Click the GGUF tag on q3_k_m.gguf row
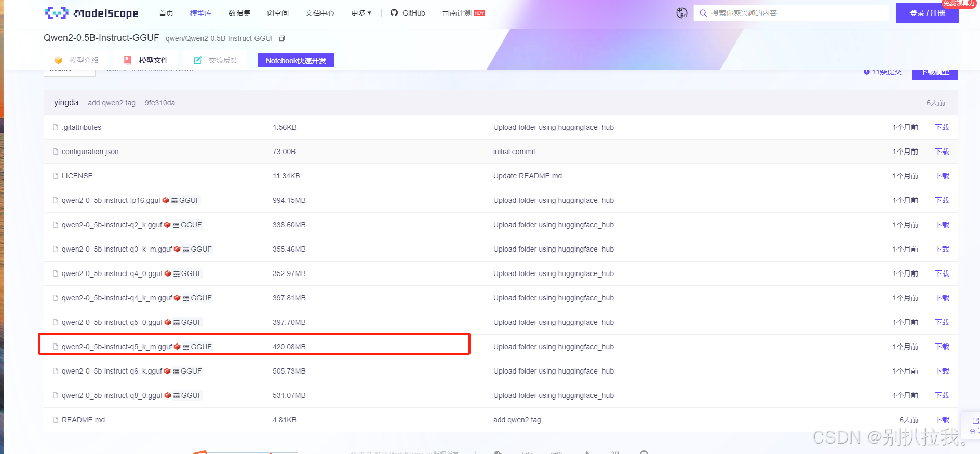 tap(197, 249)
